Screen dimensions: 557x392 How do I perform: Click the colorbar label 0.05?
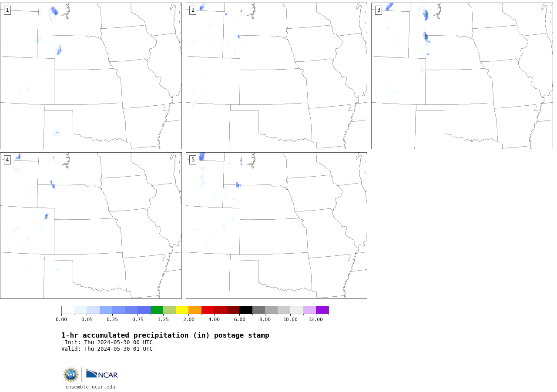[x=87, y=320]
